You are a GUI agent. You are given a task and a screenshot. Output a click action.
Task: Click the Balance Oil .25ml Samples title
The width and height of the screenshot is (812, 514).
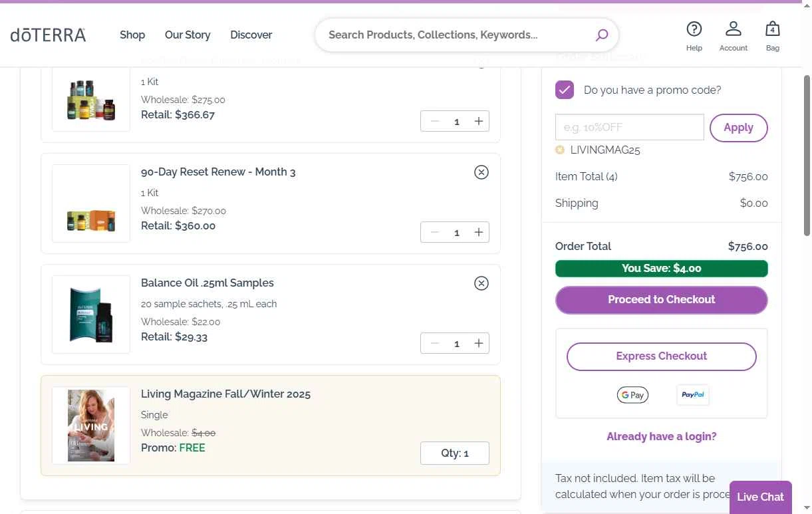click(x=207, y=283)
